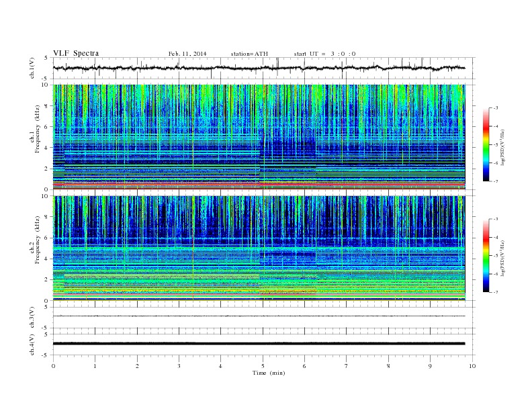The image size is (532, 411).
Task: Click the 'ch.4(V)' axis label
Action: point(32,345)
